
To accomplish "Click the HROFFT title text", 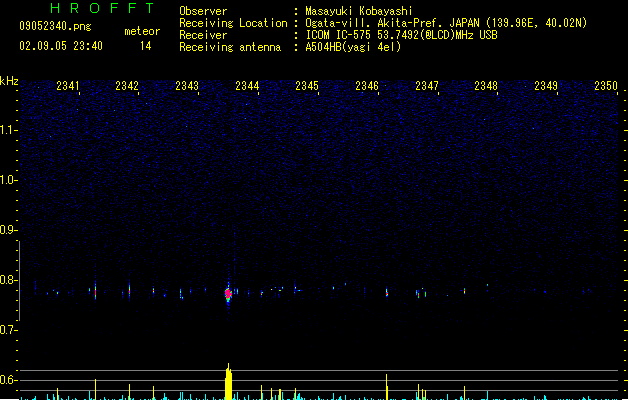I will point(102,8).
